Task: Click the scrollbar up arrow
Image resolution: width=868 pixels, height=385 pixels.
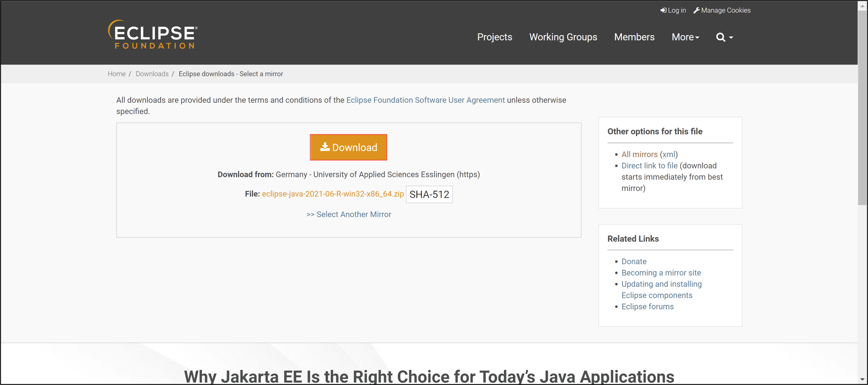Action: click(x=863, y=6)
